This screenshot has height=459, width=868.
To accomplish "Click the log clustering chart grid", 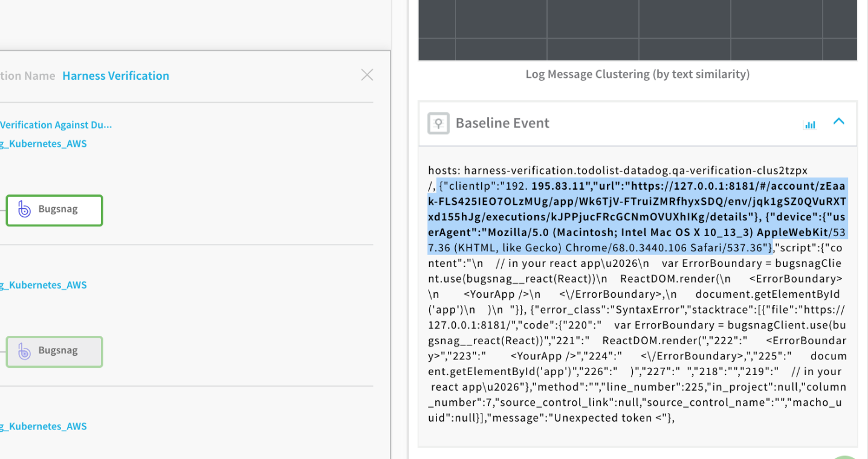I will tap(638, 30).
